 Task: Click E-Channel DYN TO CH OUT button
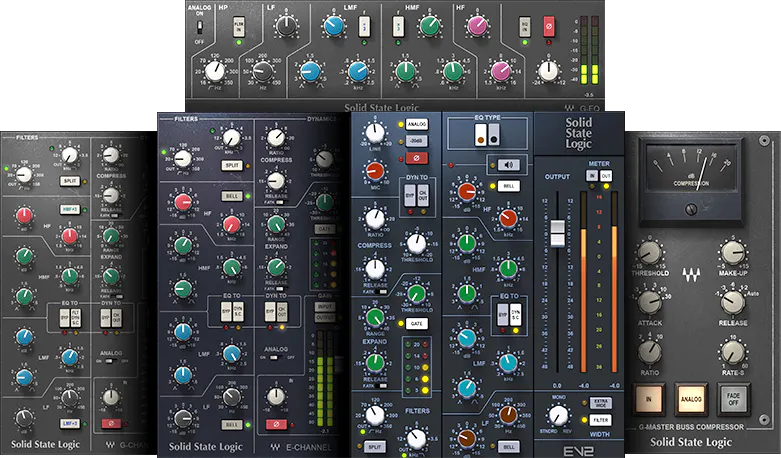coord(281,312)
